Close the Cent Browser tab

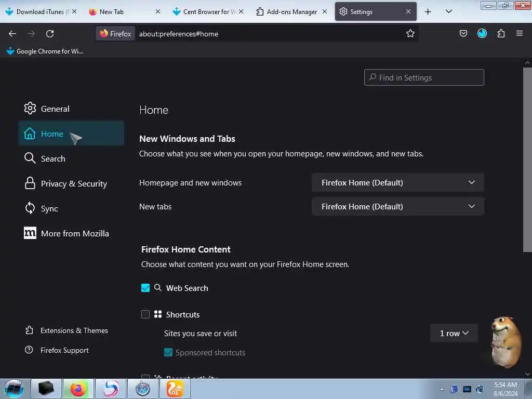[x=241, y=11]
